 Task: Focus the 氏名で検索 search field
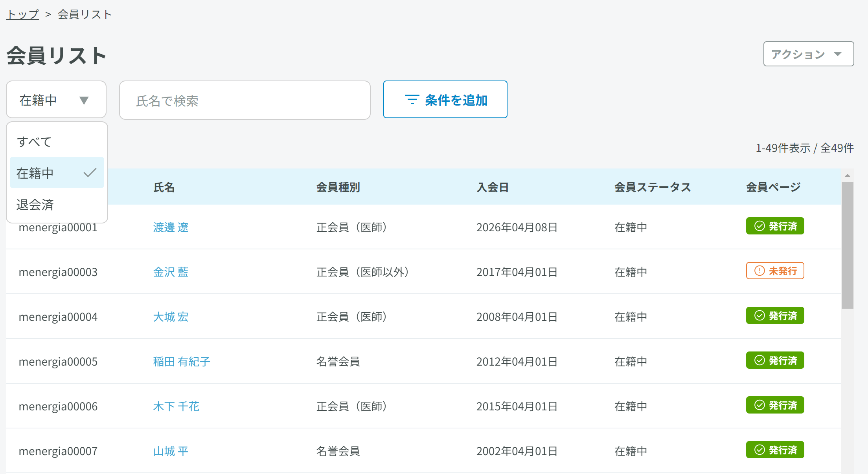coord(245,100)
